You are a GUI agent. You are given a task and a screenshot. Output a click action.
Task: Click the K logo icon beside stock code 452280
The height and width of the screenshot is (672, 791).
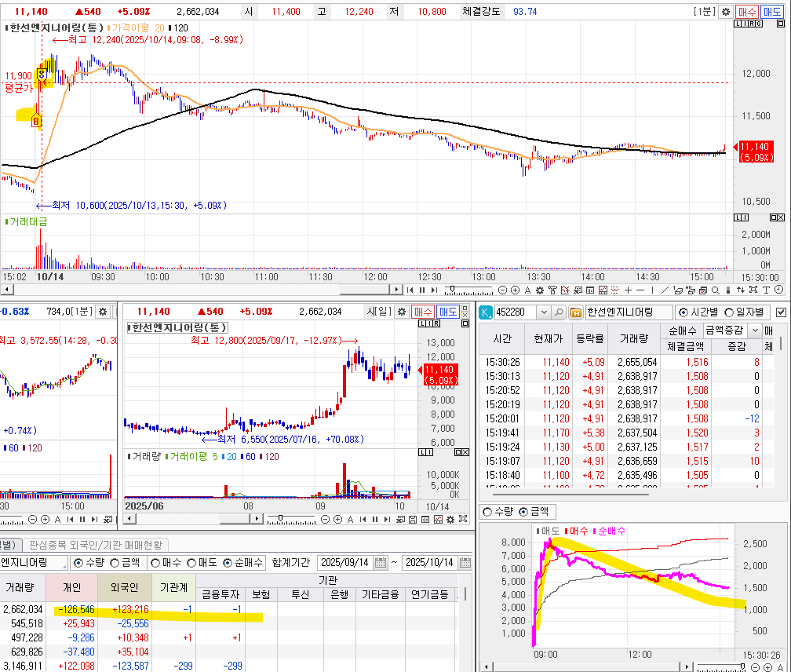[x=485, y=312]
